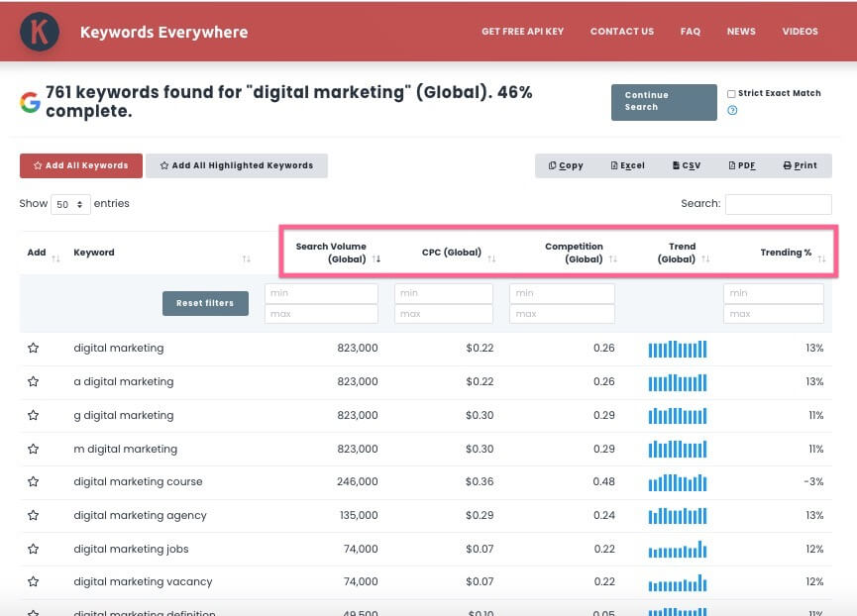Star the 'digital marketing' keyword row

click(x=34, y=348)
